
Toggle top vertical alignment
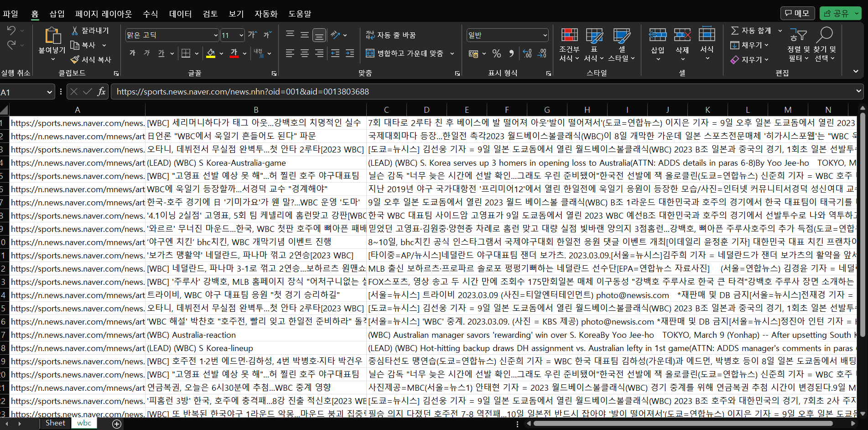290,35
